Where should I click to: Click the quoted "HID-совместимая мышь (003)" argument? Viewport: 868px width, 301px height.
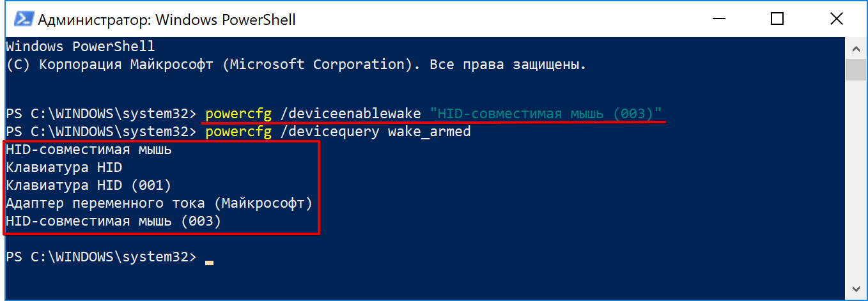click(546, 114)
